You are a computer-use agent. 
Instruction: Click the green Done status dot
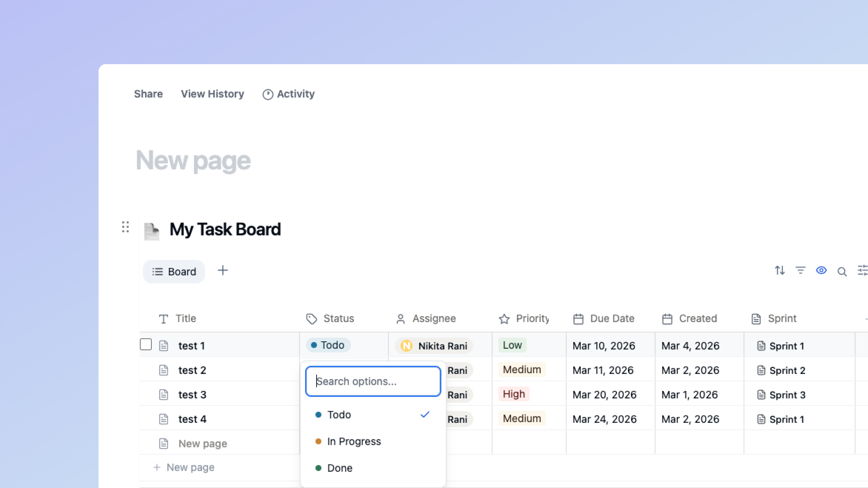pos(318,468)
